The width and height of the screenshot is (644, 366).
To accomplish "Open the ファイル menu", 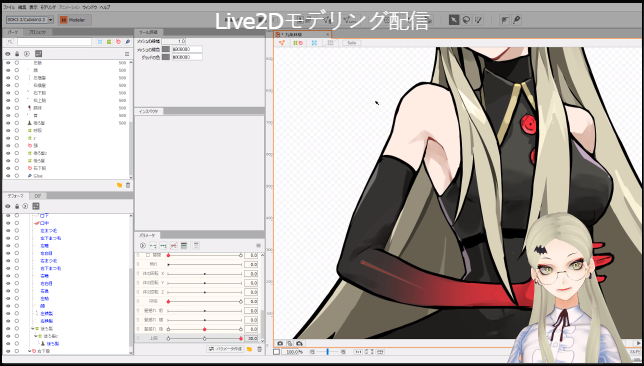I will tap(9, 7).
